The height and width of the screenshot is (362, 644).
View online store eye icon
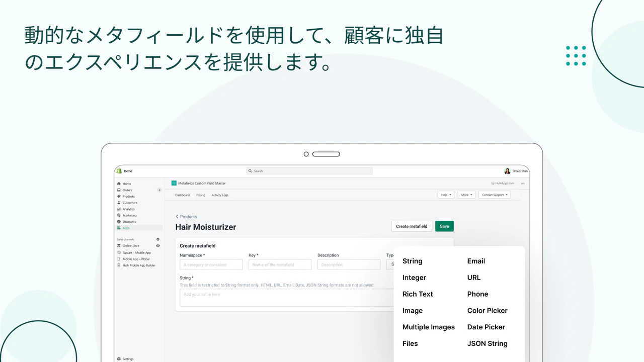[158, 246]
